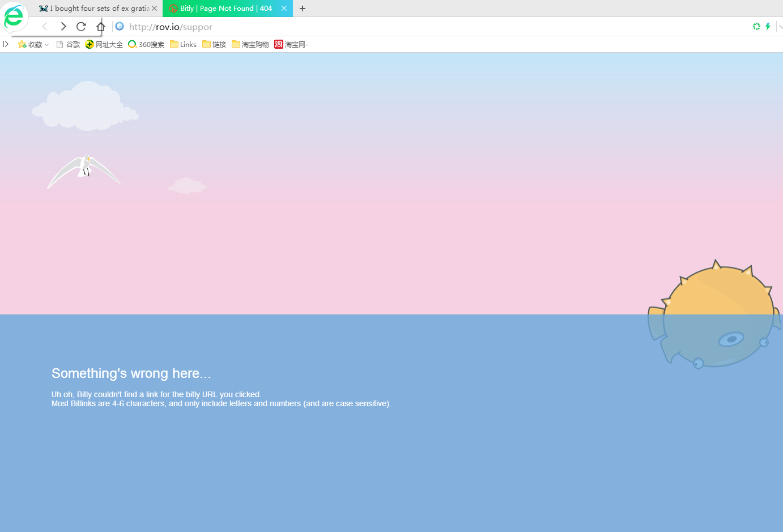The height and width of the screenshot is (532, 783).
Task: Open the 谷歌 bookmark
Action: [68, 44]
